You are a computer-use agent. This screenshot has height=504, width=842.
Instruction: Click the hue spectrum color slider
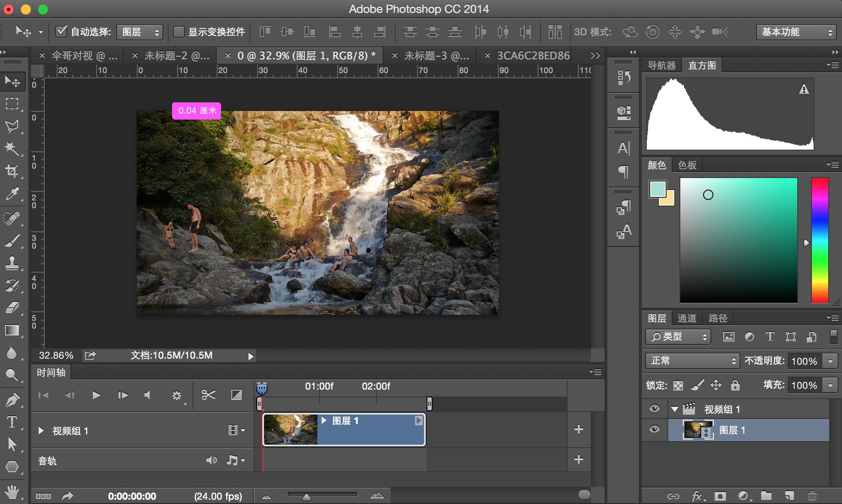click(x=820, y=240)
